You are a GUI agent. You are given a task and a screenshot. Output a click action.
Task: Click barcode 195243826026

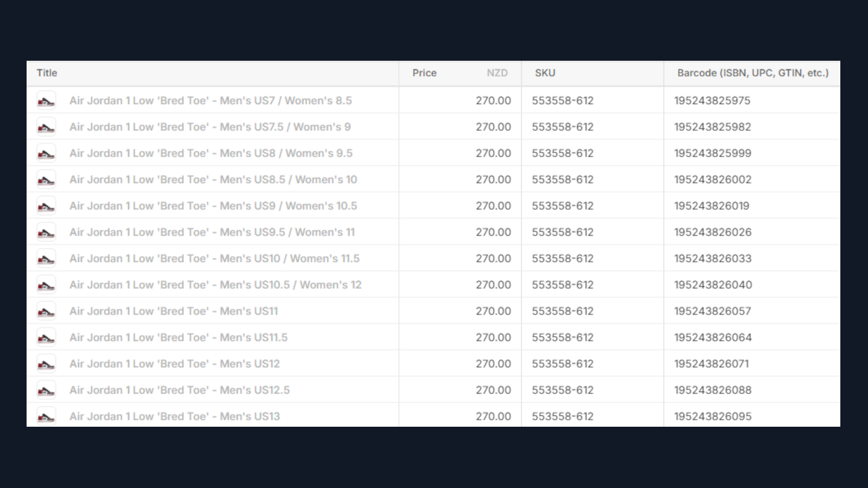point(713,232)
